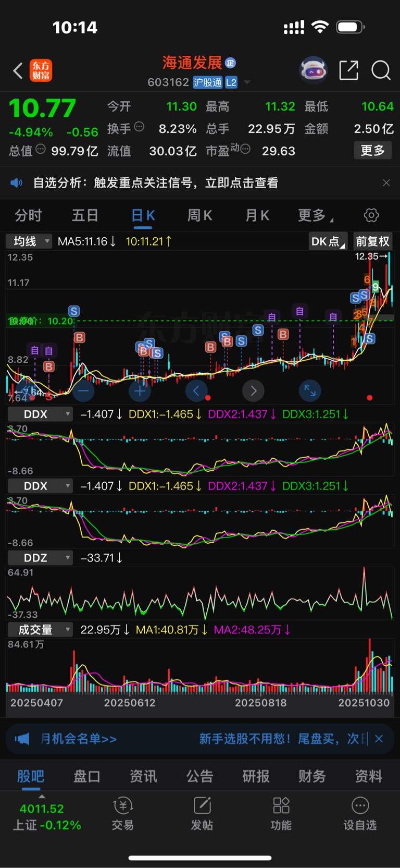Open the 东方财富 app logo

point(41,70)
